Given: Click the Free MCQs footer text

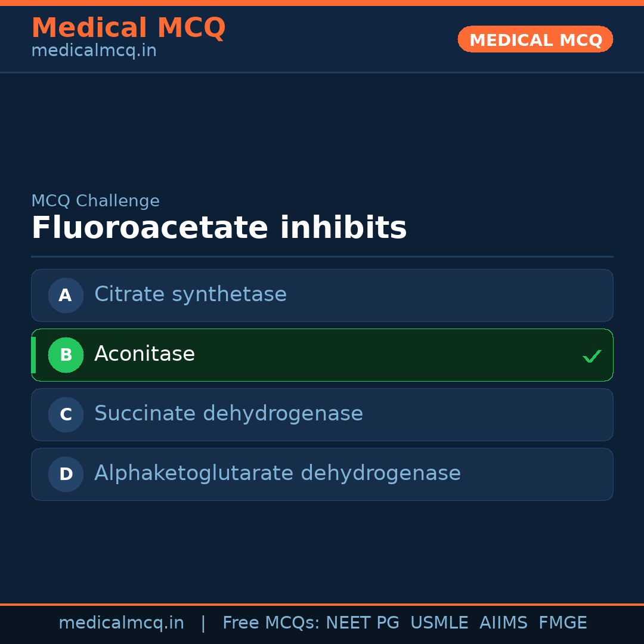Looking at the screenshot, I should pos(271,623).
